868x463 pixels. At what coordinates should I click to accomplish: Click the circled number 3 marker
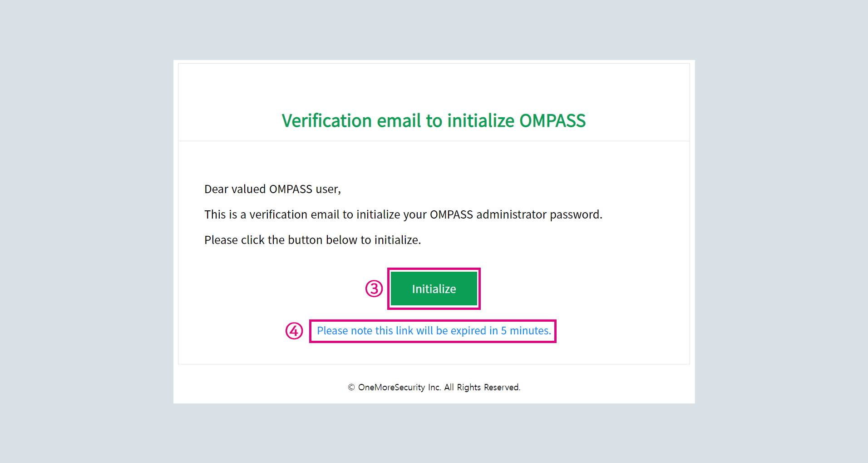tap(374, 289)
